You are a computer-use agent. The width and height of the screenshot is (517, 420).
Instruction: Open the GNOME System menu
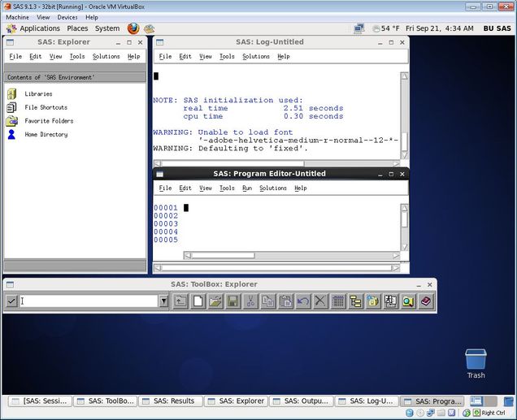(107, 28)
